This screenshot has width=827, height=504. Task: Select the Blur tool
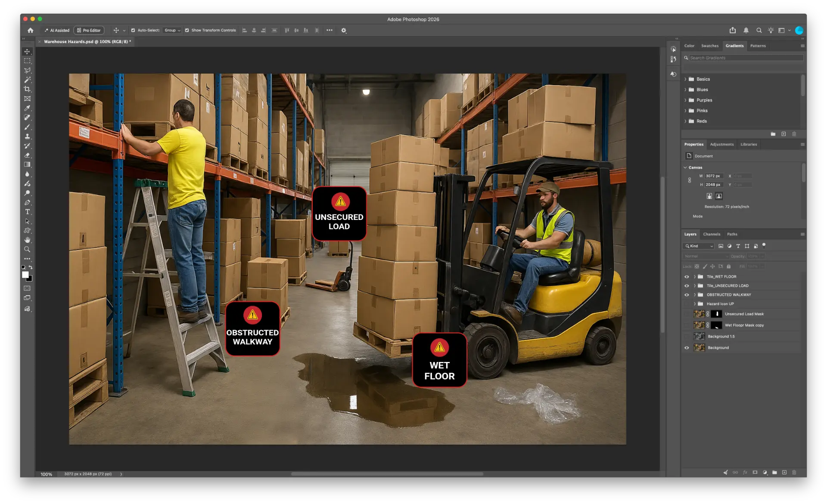coord(27,174)
